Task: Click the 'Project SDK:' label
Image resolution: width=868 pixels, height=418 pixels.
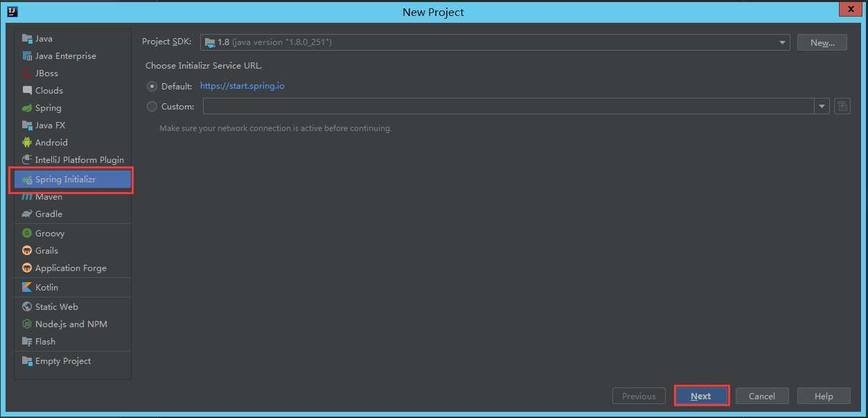Action: click(x=167, y=42)
